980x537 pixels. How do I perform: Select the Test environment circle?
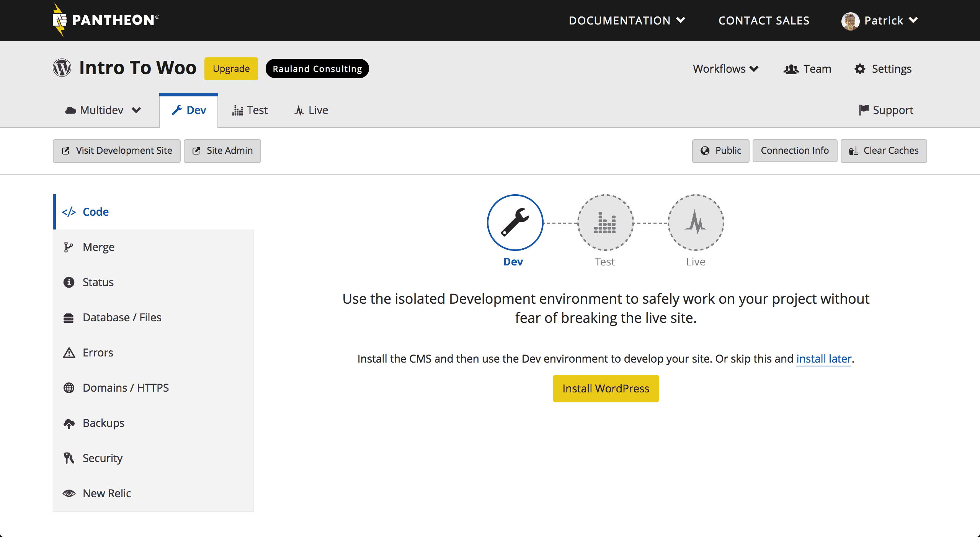[x=605, y=222]
